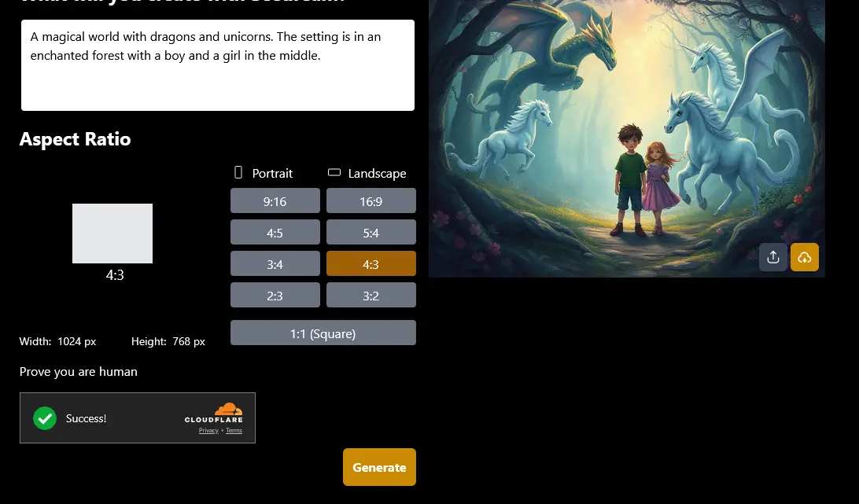The height and width of the screenshot is (504, 859).
Task: Click the 'Aspect Ratio' heading
Action: tap(75, 139)
